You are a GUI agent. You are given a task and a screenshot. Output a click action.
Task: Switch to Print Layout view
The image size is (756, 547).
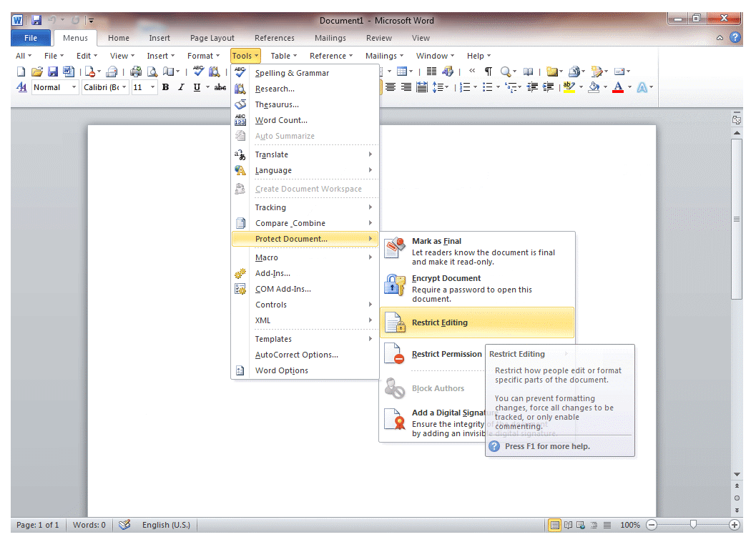(x=555, y=525)
